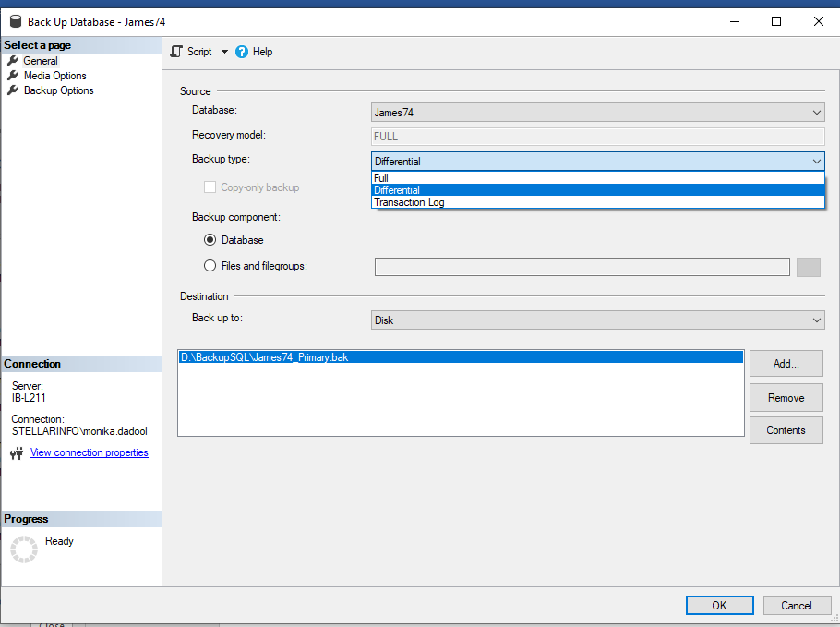This screenshot has height=627, width=840.
Task: Click the wrench icon beside Media Options
Action: pos(12,76)
